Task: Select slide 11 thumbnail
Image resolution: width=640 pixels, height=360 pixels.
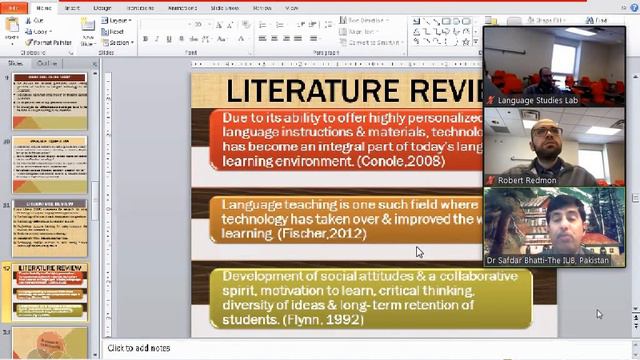Action: tap(50, 229)
